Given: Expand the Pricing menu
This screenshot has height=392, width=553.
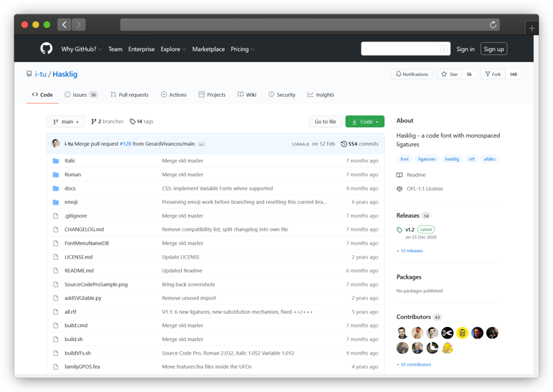Looking at the screenshot, I should [x=243, y=49].
